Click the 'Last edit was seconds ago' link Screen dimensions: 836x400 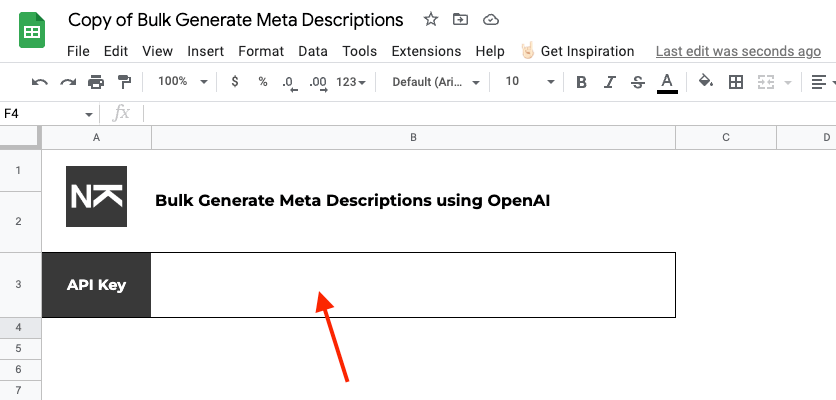coord(738,51)
